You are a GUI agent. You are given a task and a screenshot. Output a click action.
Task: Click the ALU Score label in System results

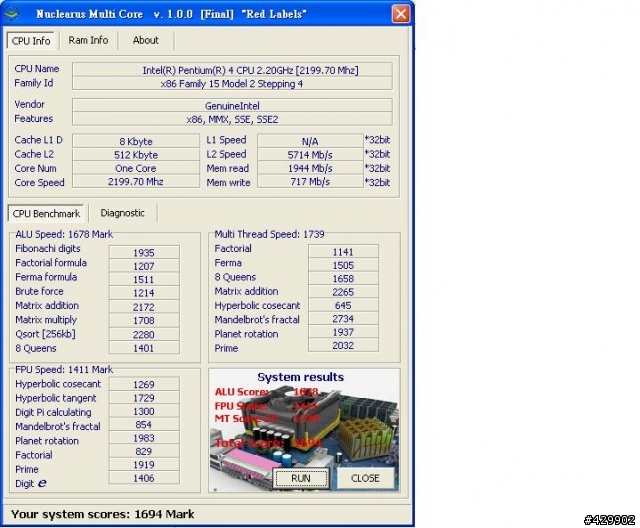pos(241,392)
